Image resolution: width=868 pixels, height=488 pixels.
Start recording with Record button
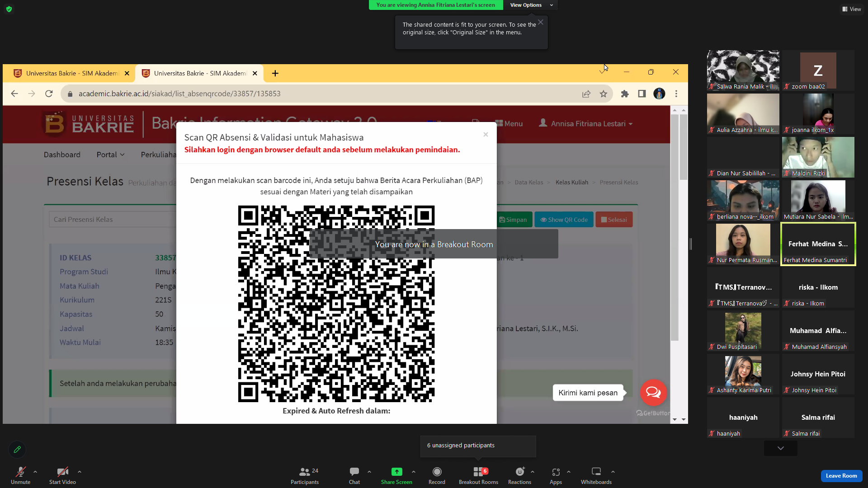(x=437, y=475)
